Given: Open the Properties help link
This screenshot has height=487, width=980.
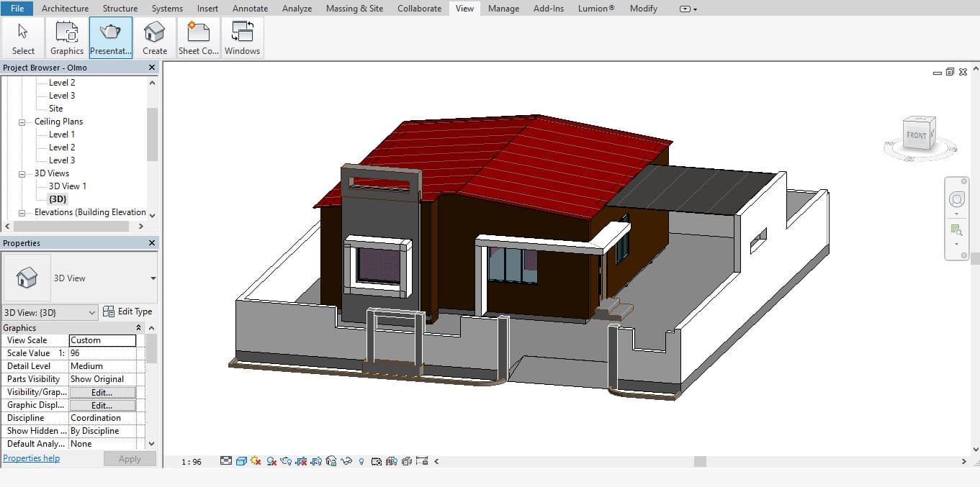Looking at the screenshot, I should point(32,458).
